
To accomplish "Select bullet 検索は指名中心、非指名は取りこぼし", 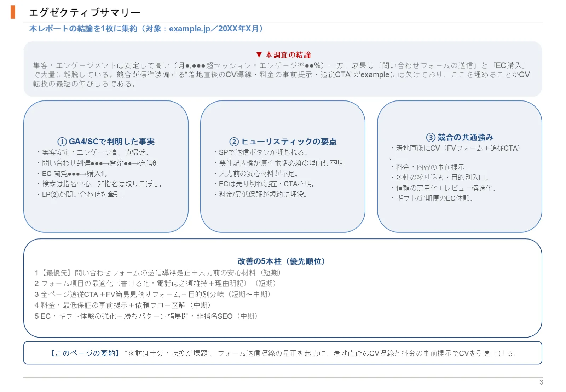I will click(100, 184).
